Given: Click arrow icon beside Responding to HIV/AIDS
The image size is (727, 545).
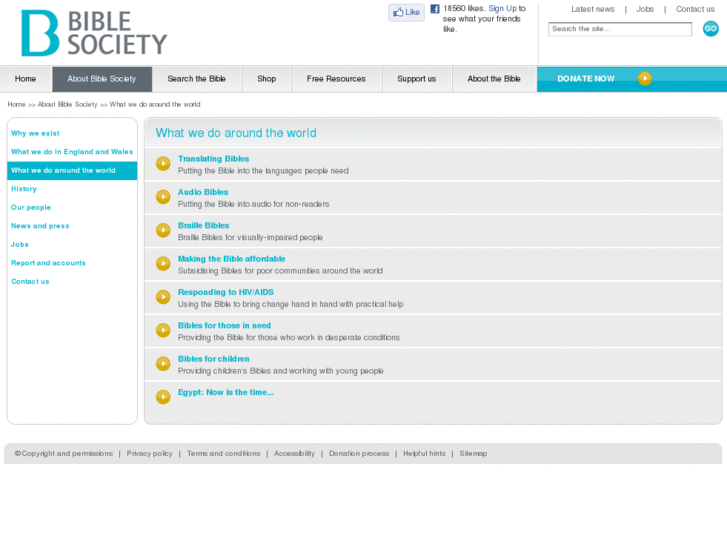Looking at the screenshot, I should 163,297.
